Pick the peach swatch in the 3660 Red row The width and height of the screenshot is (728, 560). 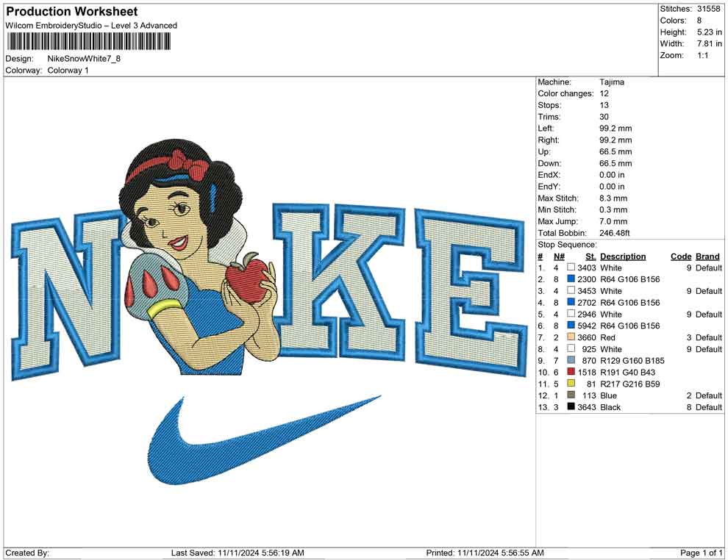(x=571, y=337)
